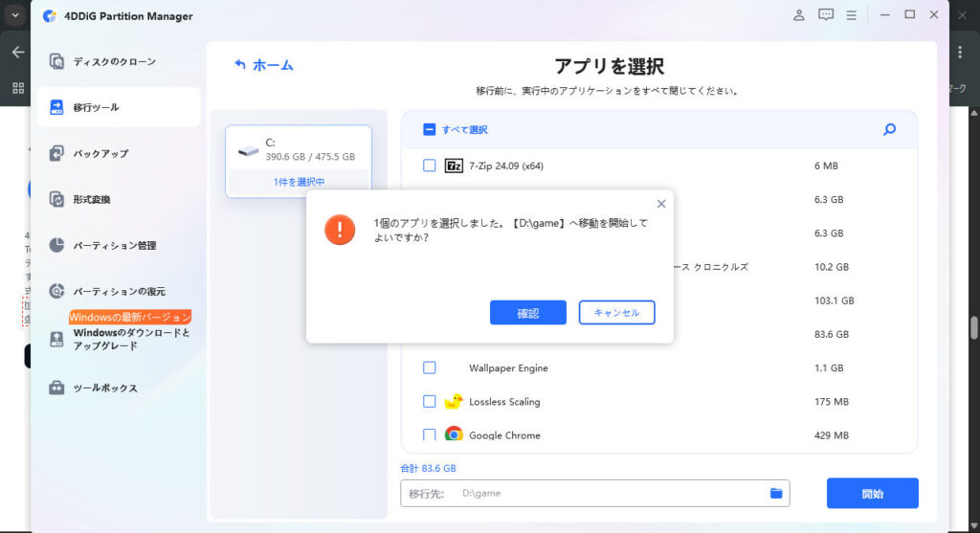Click the toolbox briefcase icon
Image resolution: width=980 pixels, height=533 pixels.
pos(56,388)
